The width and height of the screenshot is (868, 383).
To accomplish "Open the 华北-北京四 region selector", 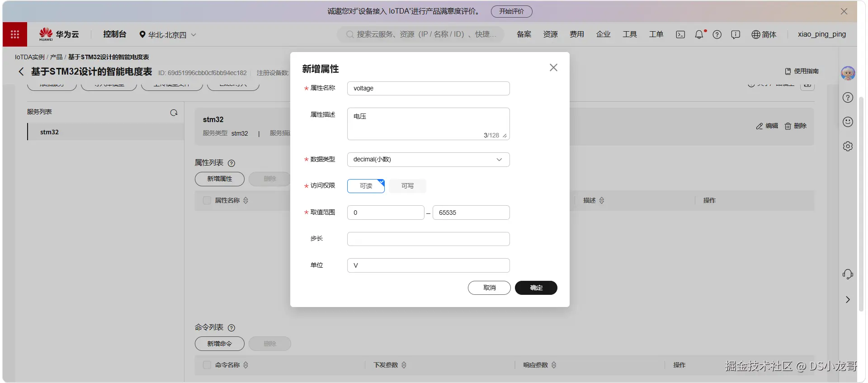I will coord(168,35).
